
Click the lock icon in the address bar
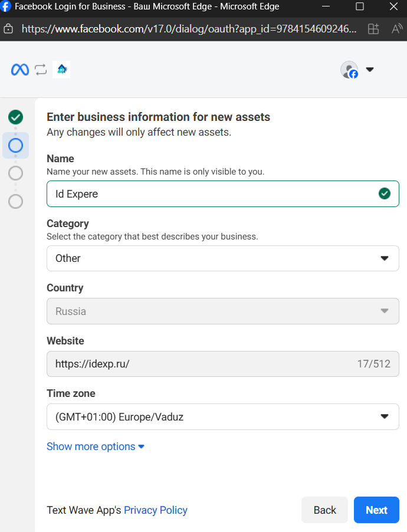point(8,28)
